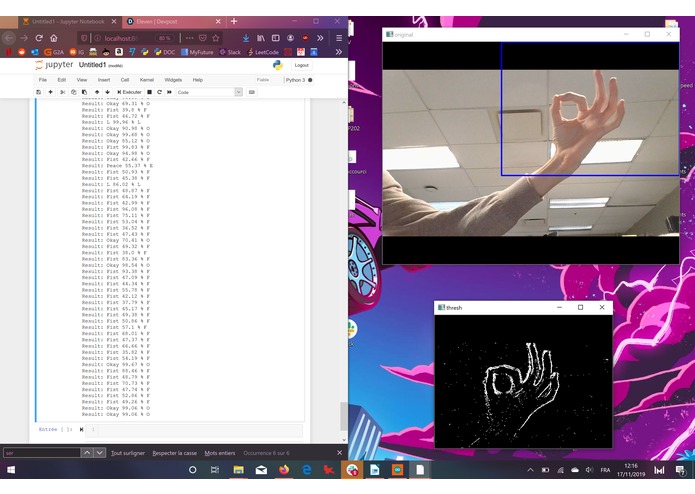Viewport: 695px width, 494px height.
Task: Rename the notebook title Untitled1
Action: coord(92,65)
